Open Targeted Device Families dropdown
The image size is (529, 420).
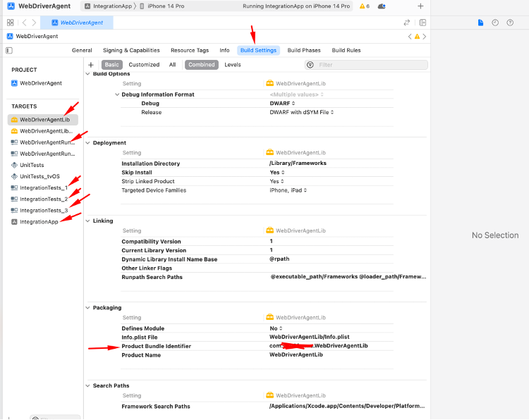[x=288, y=190]
